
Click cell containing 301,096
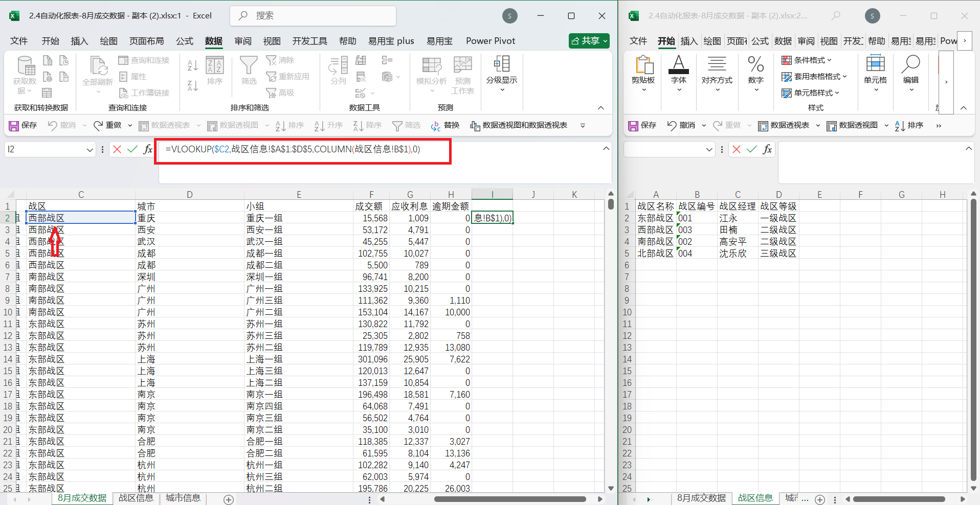pos(371,359)
